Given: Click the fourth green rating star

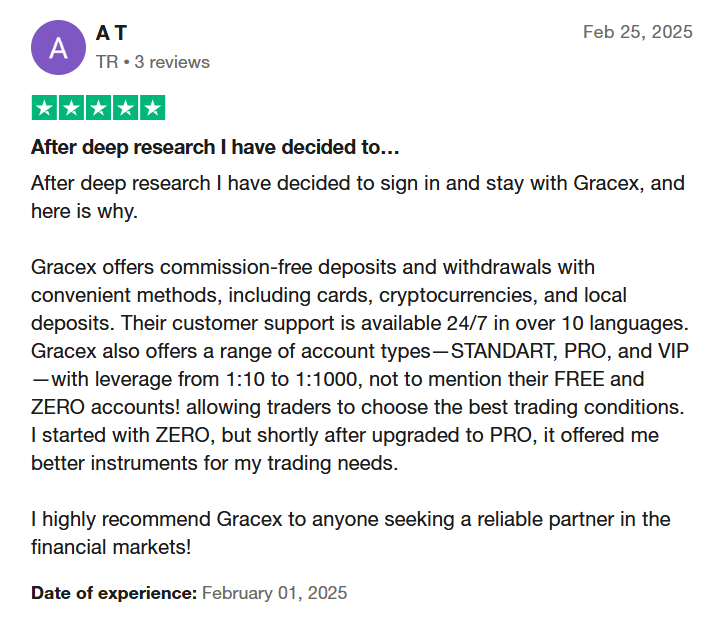Looking at the screenshot, I should coord(125,108).
